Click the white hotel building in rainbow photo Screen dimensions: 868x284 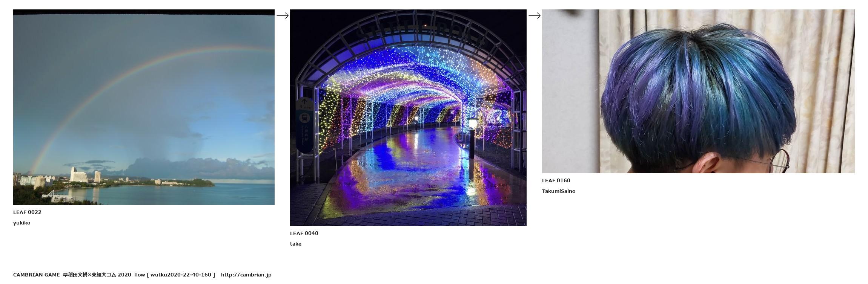79,174
